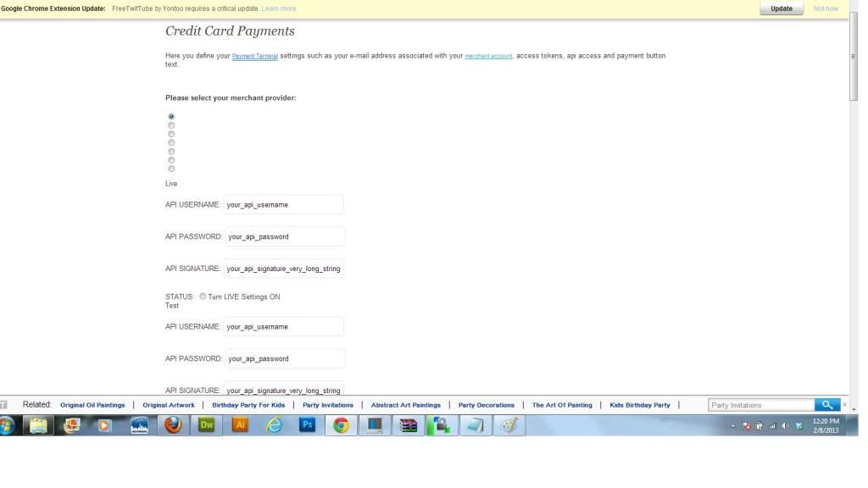Enable the Turn LIVE Settings ON option
The image size is (868, 488).
[203, 297]
